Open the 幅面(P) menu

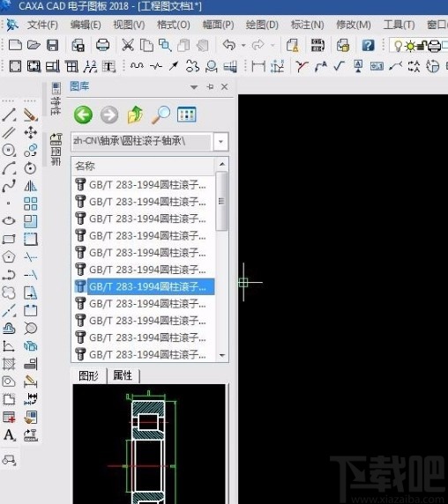tap(218, 25)
